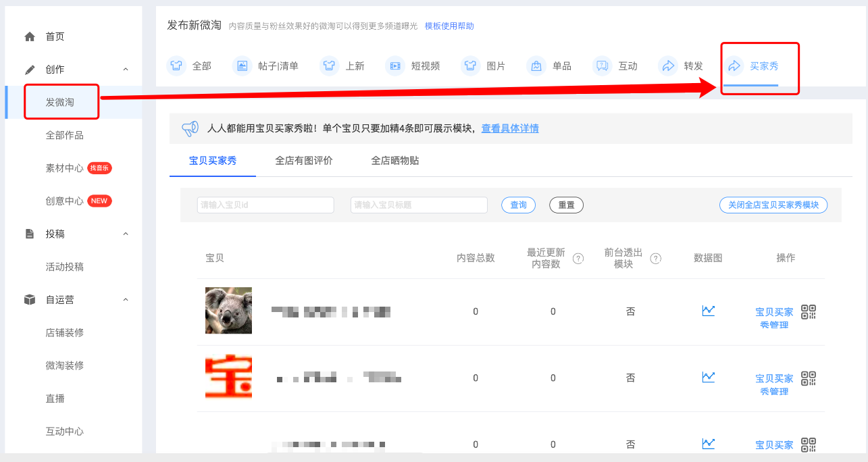Click the document icon next to 投稿
This screenshot has height=462, width=868.
click(x=30, y=234)
